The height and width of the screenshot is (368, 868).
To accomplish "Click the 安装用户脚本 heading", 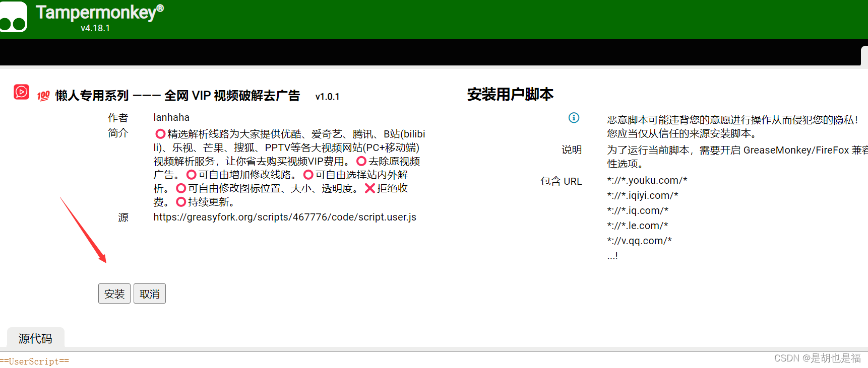I will (x=510, y=94).
